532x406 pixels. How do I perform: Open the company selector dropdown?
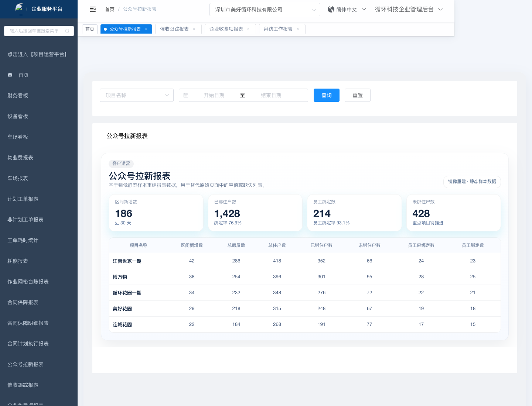pyautogui.click(x=265, y=10)
